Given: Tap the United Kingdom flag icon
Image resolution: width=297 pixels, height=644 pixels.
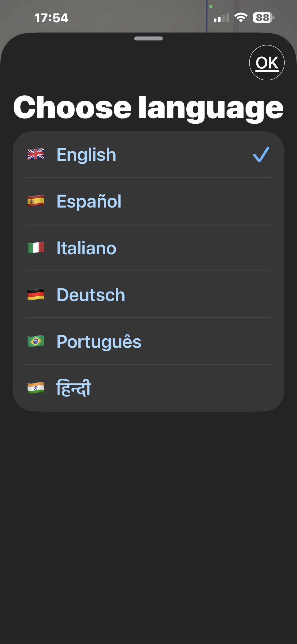Looking at the screenshot, I should [36, 154].
